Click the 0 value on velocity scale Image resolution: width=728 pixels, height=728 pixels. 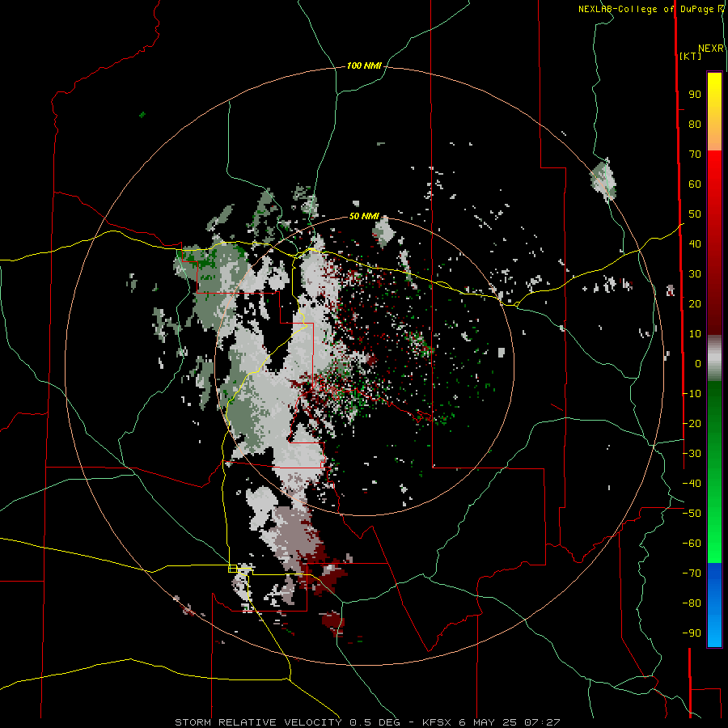(x=698, y=364)
